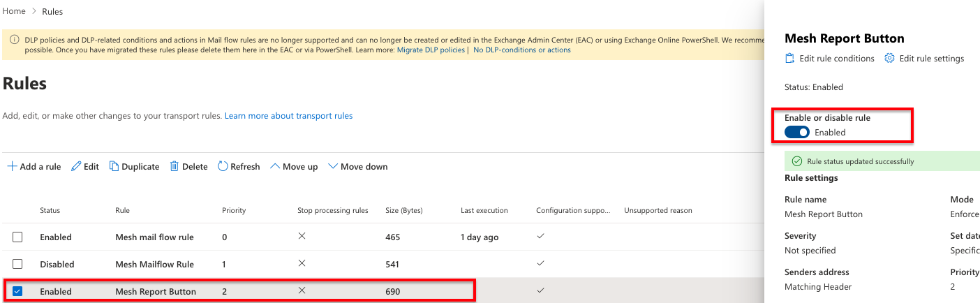Click the Delete trash can icon
The width and height of the screenshot is (980, 303).
175,167
